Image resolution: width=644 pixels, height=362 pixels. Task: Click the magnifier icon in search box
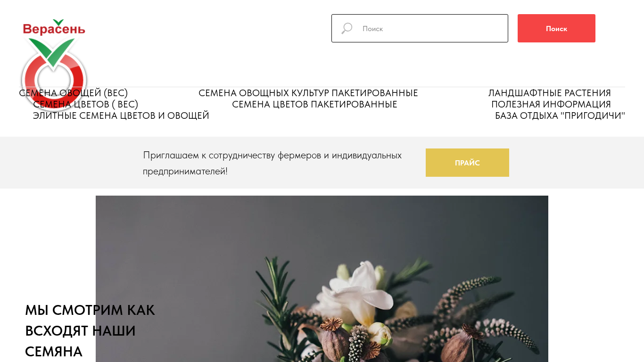pyautogui.click(x=347, y=28)
